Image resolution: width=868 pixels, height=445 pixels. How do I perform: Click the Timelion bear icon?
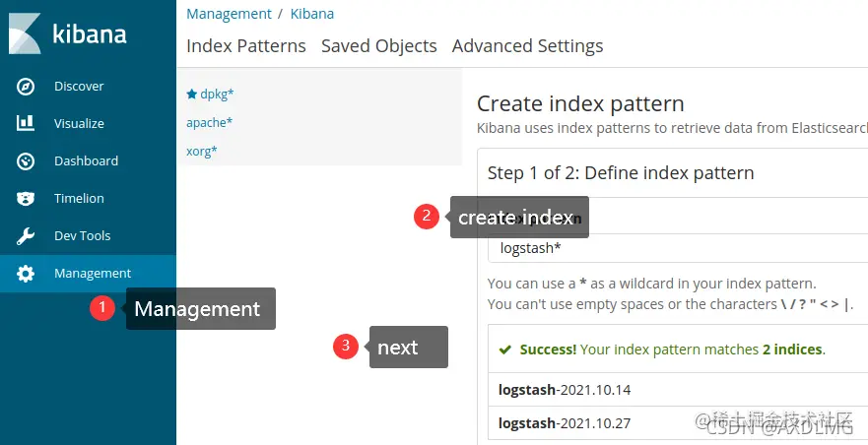point(26,199)
